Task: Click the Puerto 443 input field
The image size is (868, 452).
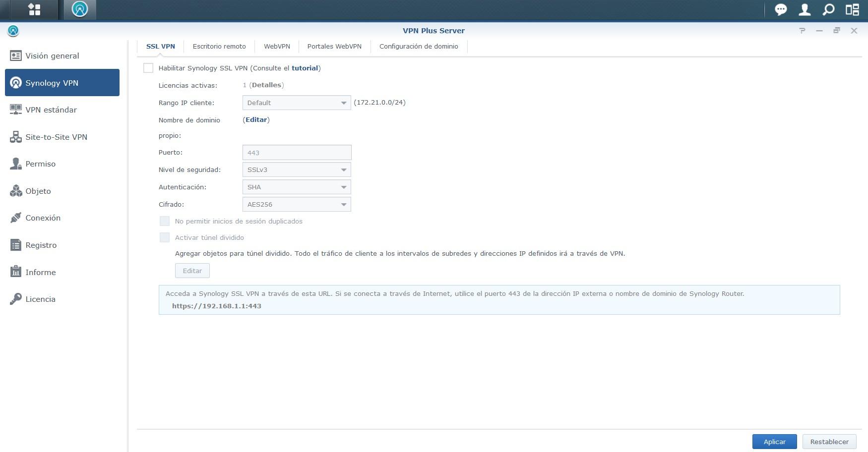Action: pyautogui.click(x=297, y=152)
